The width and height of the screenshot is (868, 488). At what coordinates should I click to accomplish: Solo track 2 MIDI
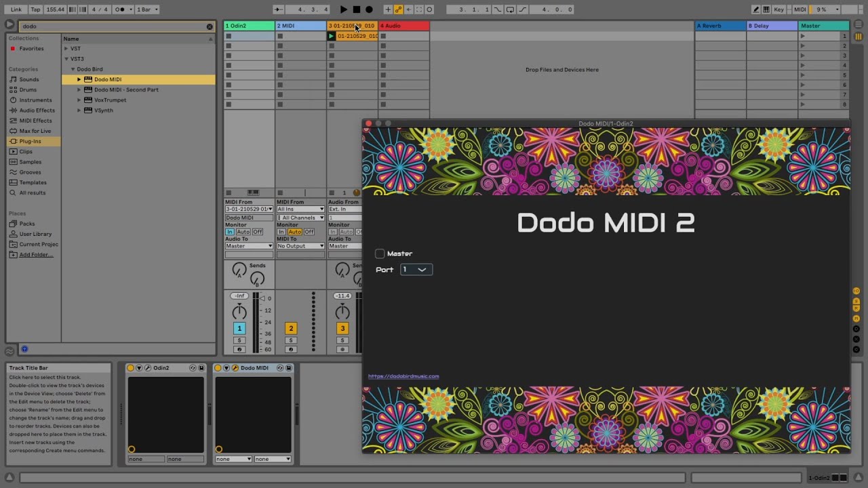(x=291, y=340)
